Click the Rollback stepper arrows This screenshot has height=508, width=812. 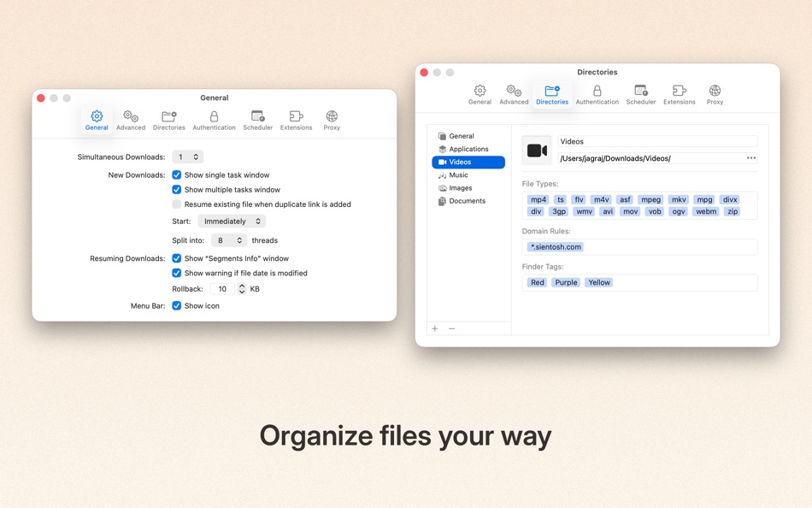pyautogui.click(x=242, y=289)
